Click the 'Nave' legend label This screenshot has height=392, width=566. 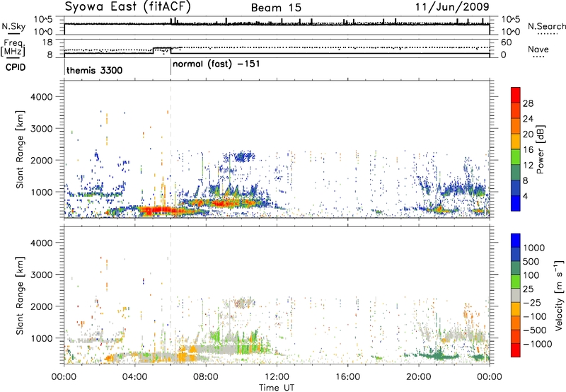point(538,50)
